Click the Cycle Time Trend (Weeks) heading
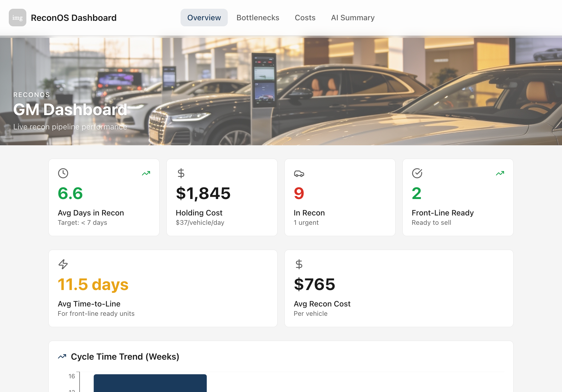562x392 pixels. [125, 357]
